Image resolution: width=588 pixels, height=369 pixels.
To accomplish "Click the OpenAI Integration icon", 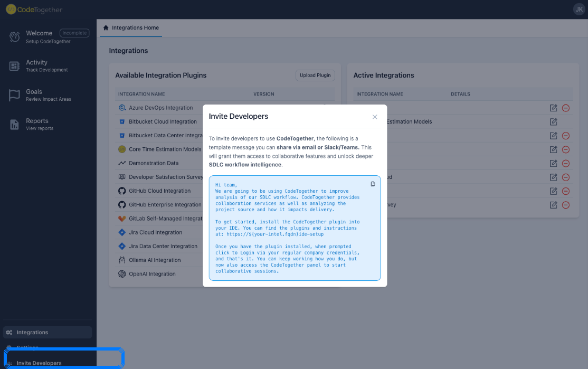I will (122, 273).
